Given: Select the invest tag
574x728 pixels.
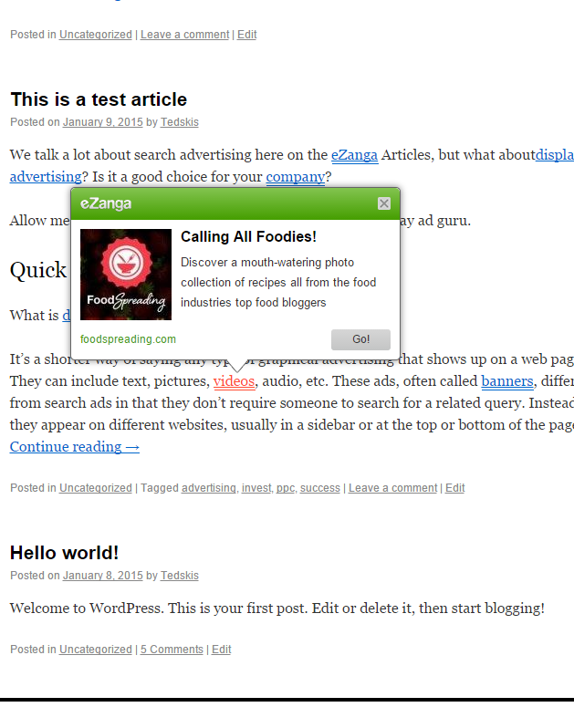Looking at the screenshot, I should click(x=256, y=488).
